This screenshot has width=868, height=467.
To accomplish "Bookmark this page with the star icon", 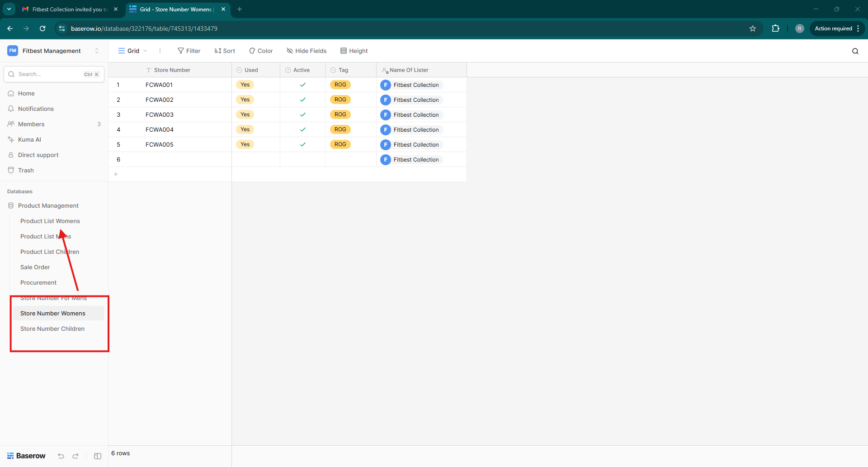I will [753, 29].
